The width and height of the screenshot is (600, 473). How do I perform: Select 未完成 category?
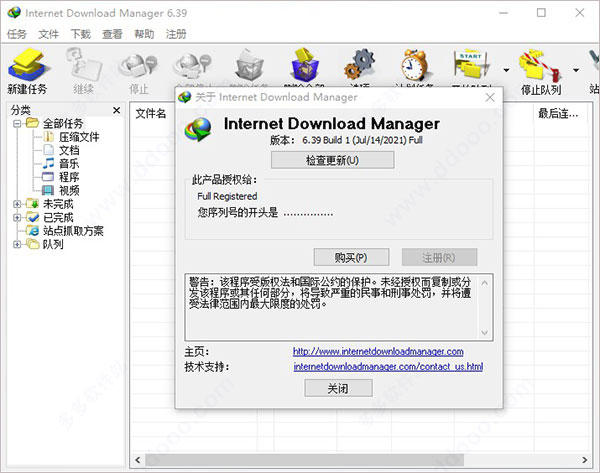pyautogui.click(x=58, y=204)
